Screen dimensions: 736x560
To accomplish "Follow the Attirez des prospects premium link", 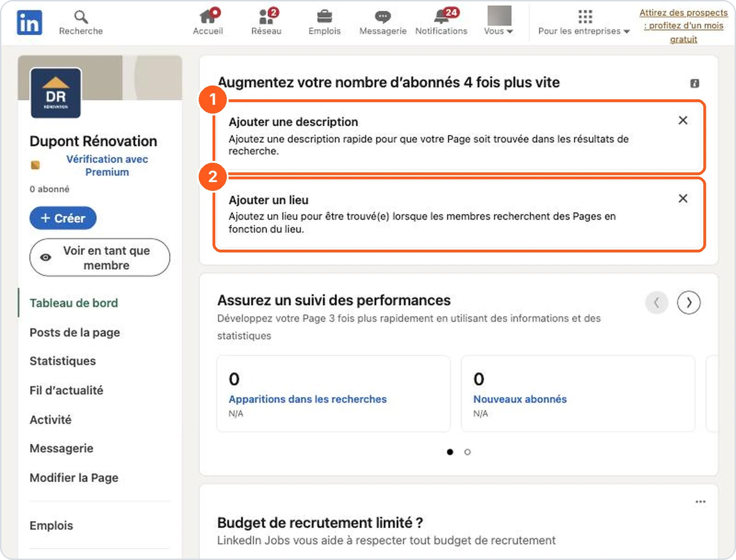I will click(x=684, y=26).
